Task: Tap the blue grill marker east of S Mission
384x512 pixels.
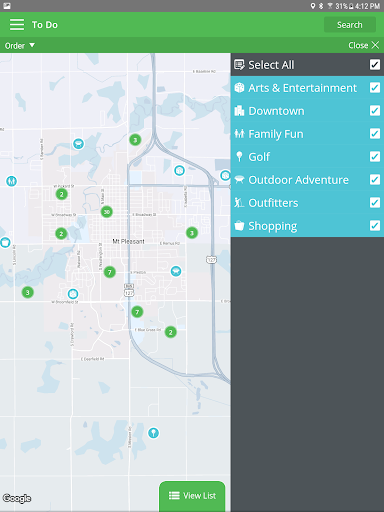Action: click(x=176, y=271)
